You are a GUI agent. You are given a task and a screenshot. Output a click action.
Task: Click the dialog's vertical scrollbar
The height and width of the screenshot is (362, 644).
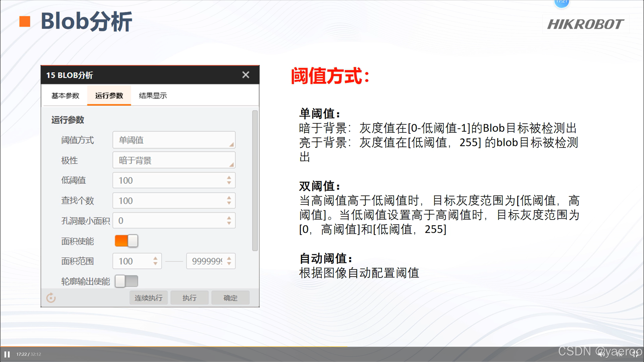255,180
